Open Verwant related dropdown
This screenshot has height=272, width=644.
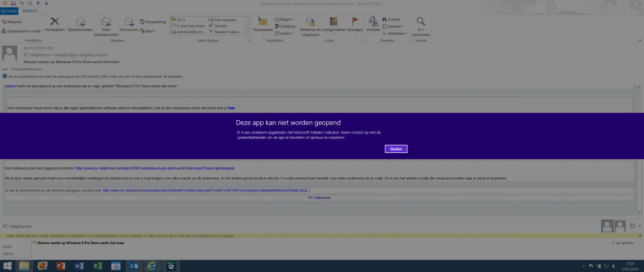click(x=393, y=26)
